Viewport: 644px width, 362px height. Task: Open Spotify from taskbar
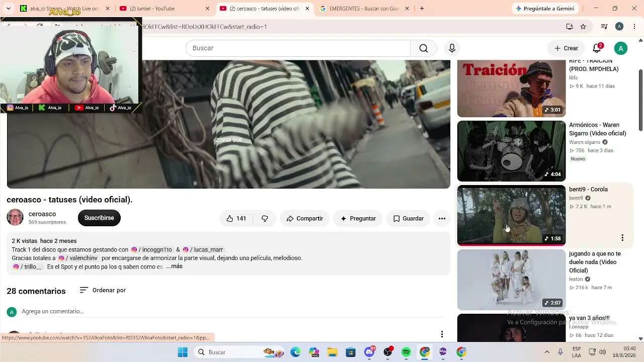[x=406, y=352]
